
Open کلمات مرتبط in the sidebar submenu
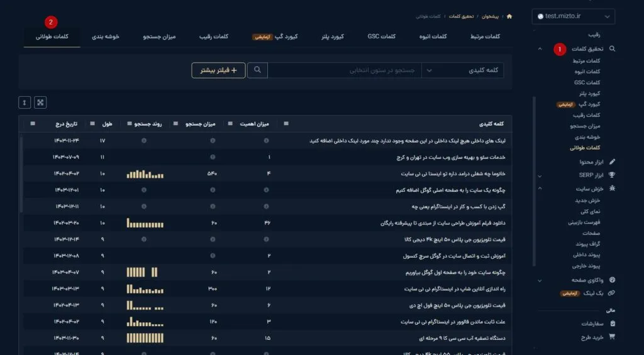pos(586,61)
